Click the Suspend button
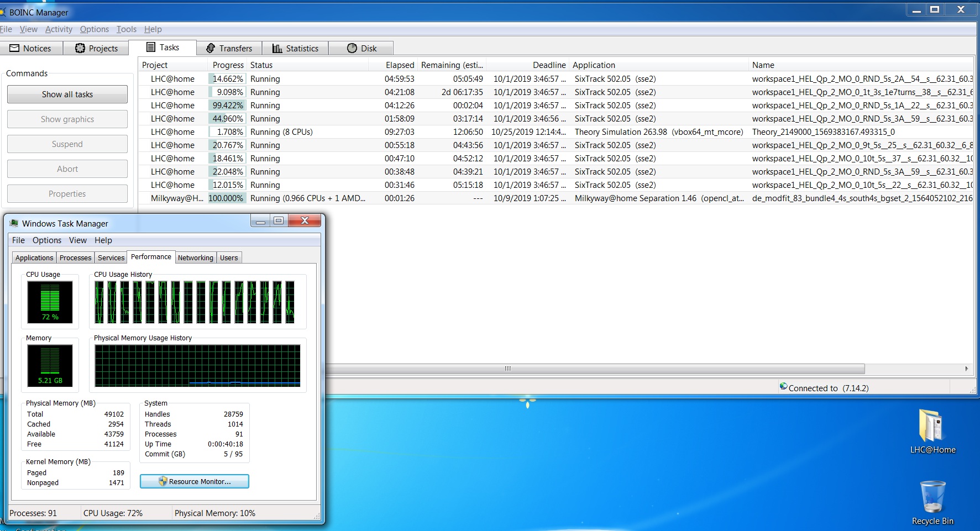This screenshot has height=531, width=980. (67, 144)
